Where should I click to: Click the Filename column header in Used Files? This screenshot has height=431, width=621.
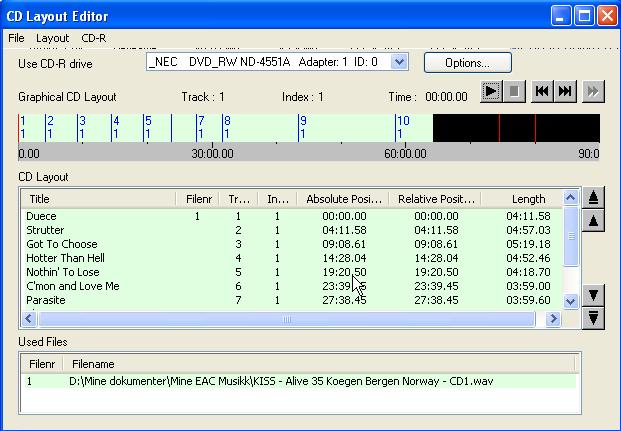tap(319, 364)
